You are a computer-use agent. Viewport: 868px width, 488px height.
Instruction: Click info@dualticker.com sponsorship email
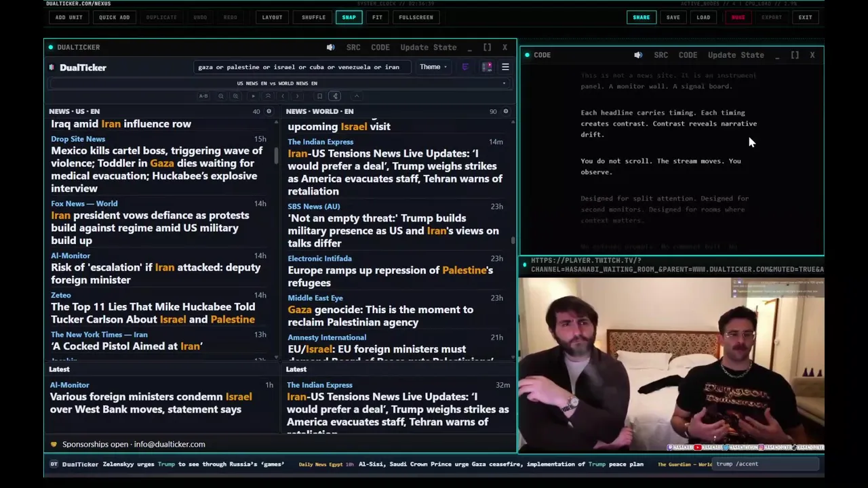click(x=170, y=445)
